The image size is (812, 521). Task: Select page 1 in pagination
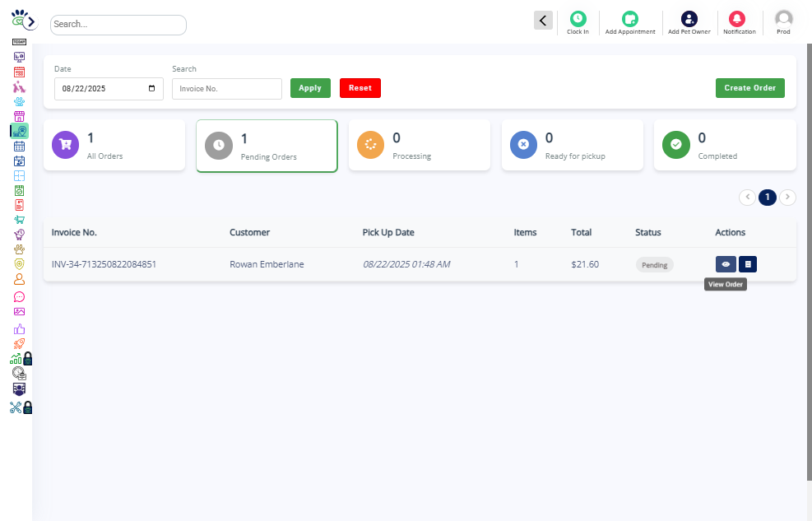coord(768,197)
